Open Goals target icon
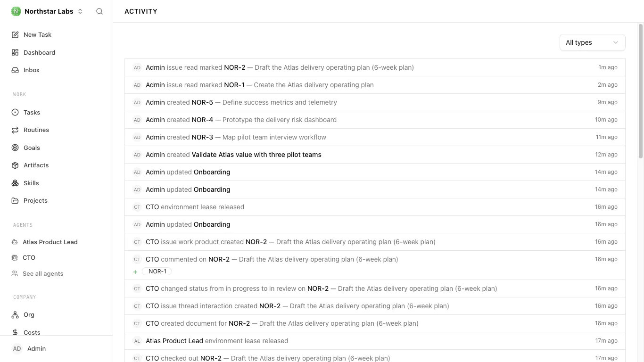This screenshot has height=362, width=644. [15, 148]
